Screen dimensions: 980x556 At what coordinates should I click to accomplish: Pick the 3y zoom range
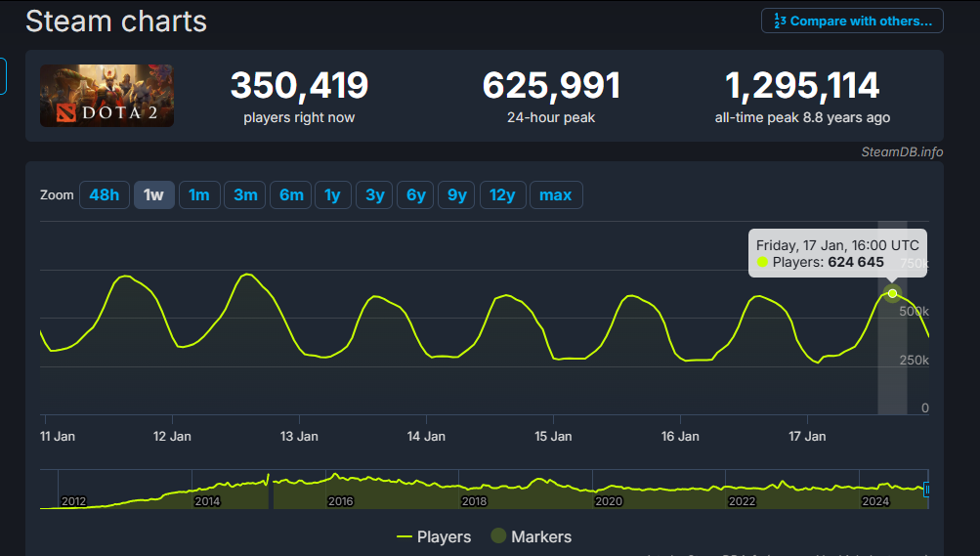(x=374, y=194)
